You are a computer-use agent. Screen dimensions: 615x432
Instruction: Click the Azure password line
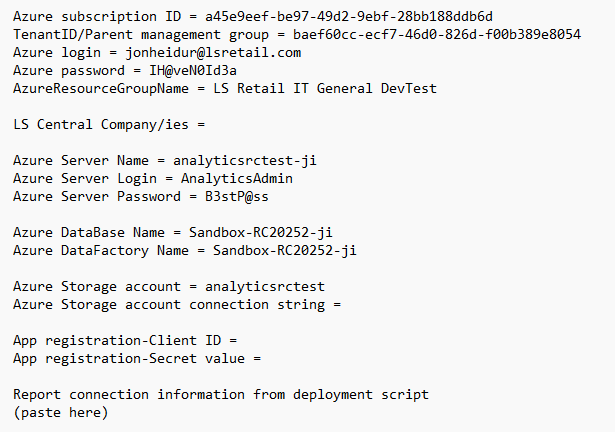(x=125, y=71)
